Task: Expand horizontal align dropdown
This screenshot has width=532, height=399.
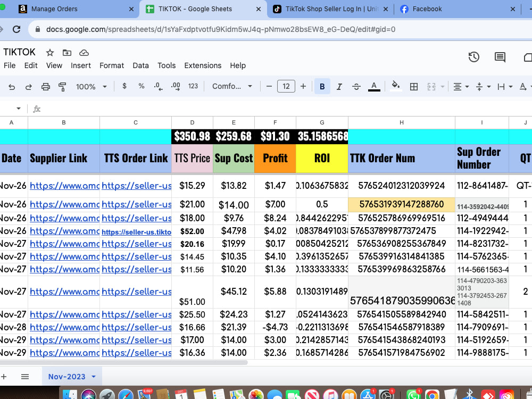Action: pos(467,87)
